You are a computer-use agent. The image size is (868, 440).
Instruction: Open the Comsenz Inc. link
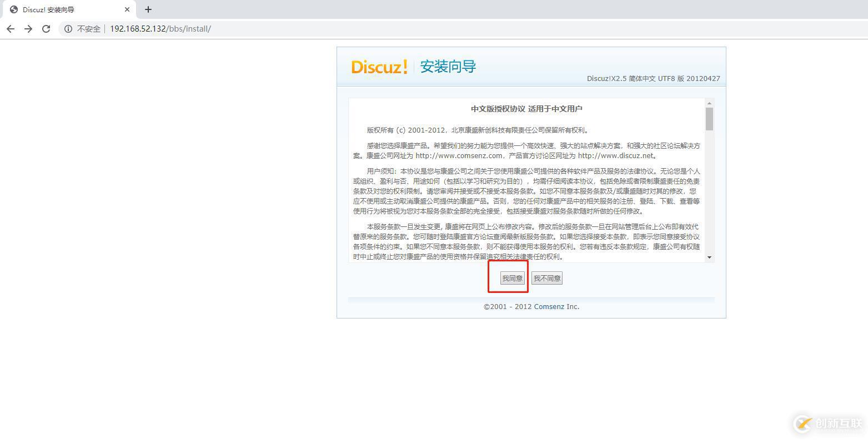coord(556,306)
